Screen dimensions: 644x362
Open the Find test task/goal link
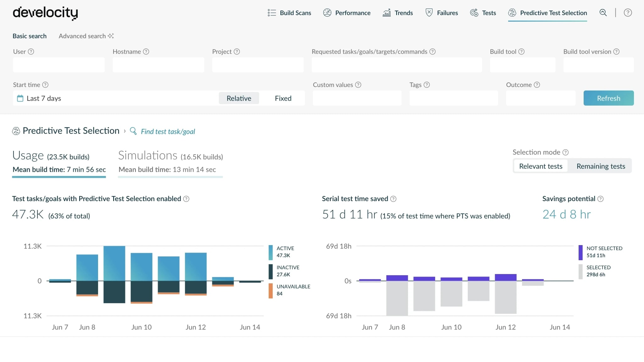(x=168, y=131)
